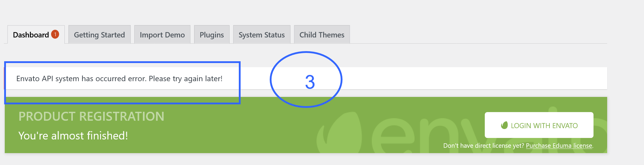The height and width of the screenshot is (165, 644).
Task: Click the Envato leaf icon in login button
Action: point(504,125)
